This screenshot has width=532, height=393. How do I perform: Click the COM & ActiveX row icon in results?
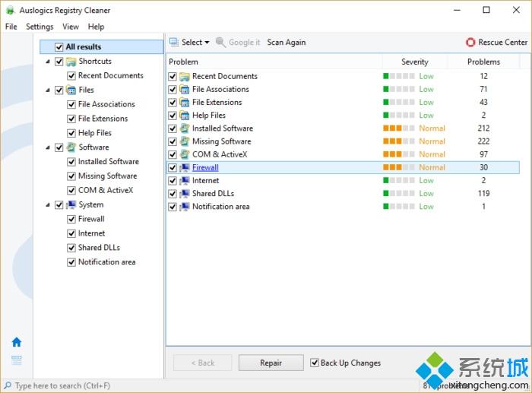coord(185,154)
